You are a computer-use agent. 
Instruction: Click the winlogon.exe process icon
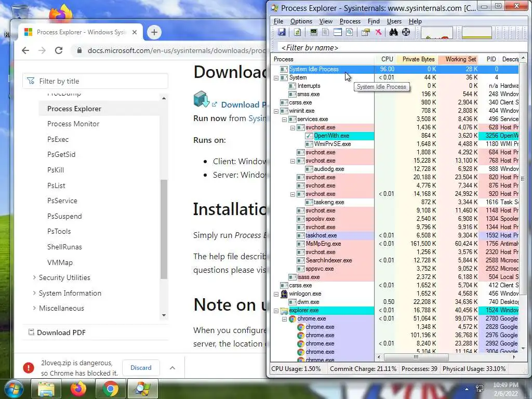[x=284, y=294]
